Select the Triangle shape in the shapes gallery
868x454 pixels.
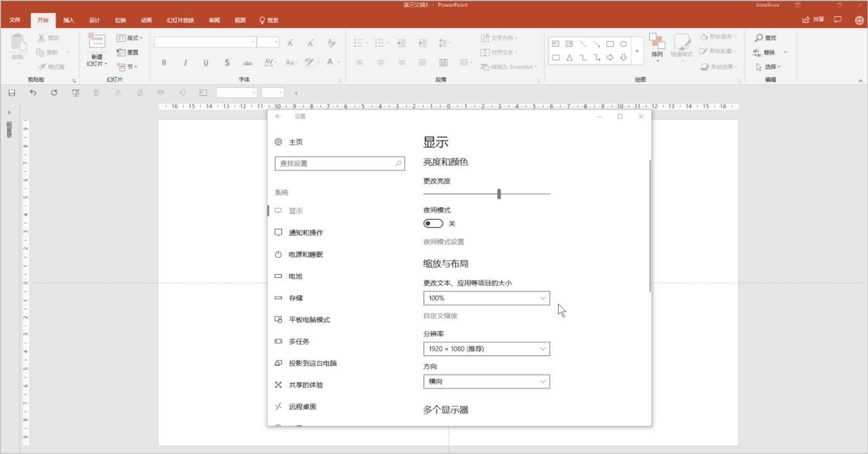click(569, 58)
